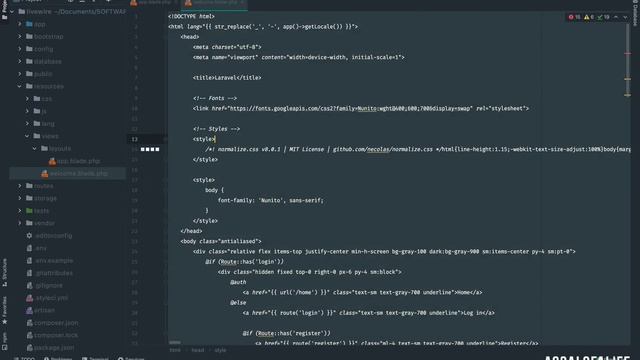Click the style breadcrumb
Image resolution: width=640 pixels, height=360 pixels.
point(220,350)
